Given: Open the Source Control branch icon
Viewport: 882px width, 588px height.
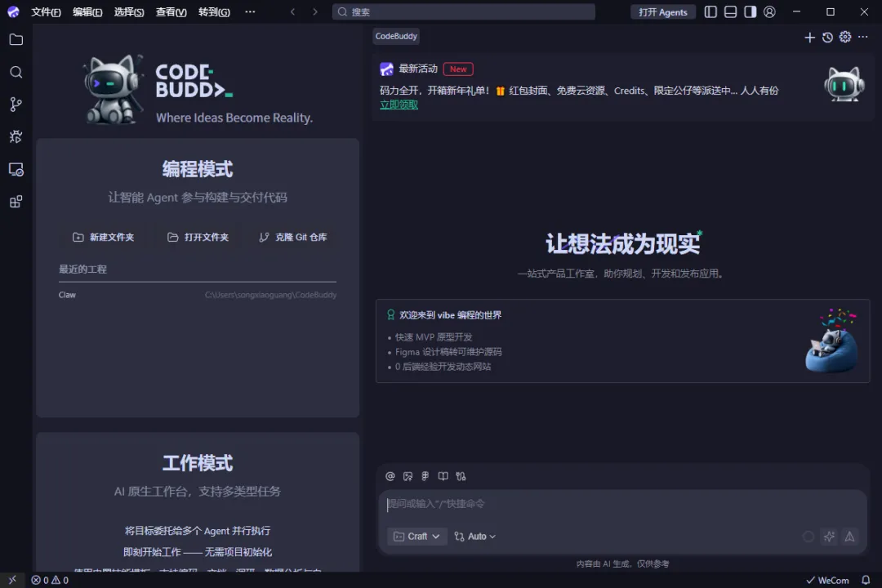Looking at the screenshot, I should pos(16,104).
